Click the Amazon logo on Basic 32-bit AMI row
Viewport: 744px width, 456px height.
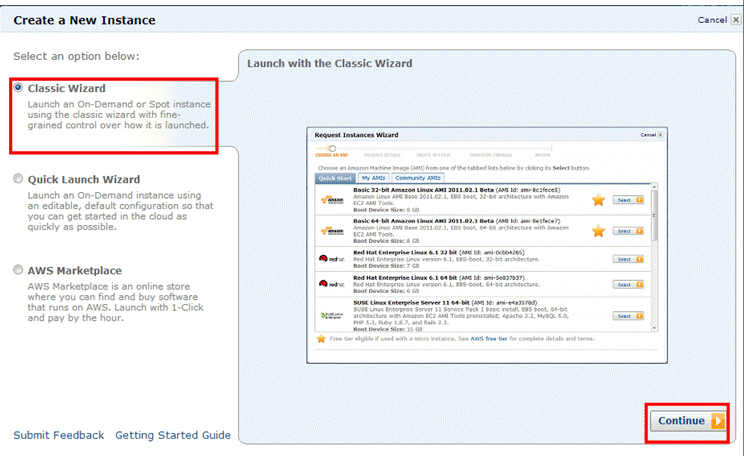332,200
